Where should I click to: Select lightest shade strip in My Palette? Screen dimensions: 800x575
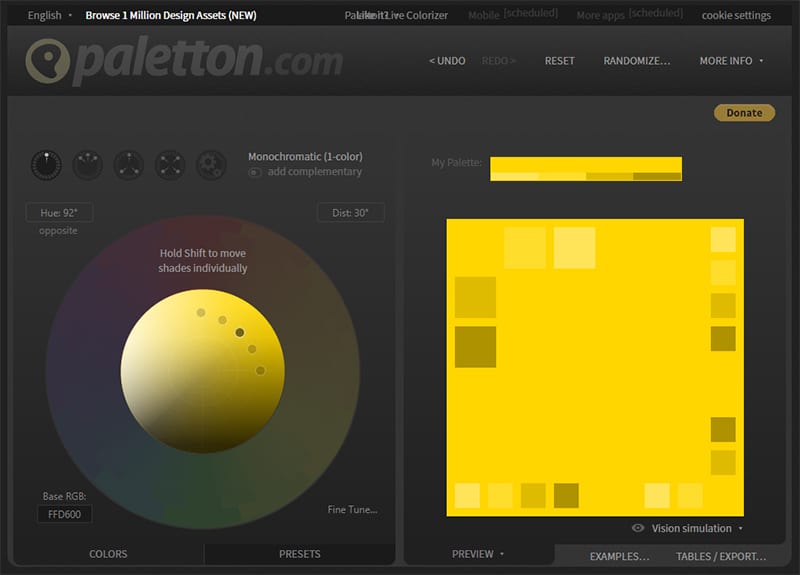(514, 177)
